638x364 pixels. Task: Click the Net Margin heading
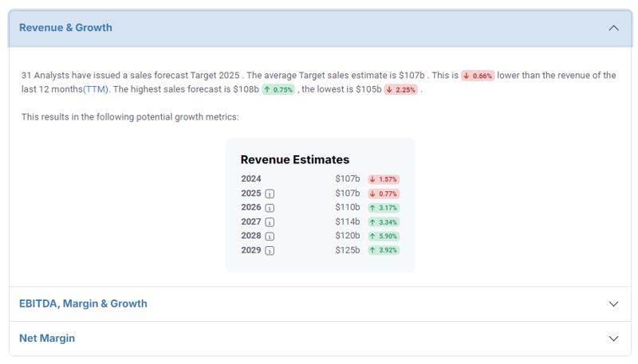click(x=47, y=338)
